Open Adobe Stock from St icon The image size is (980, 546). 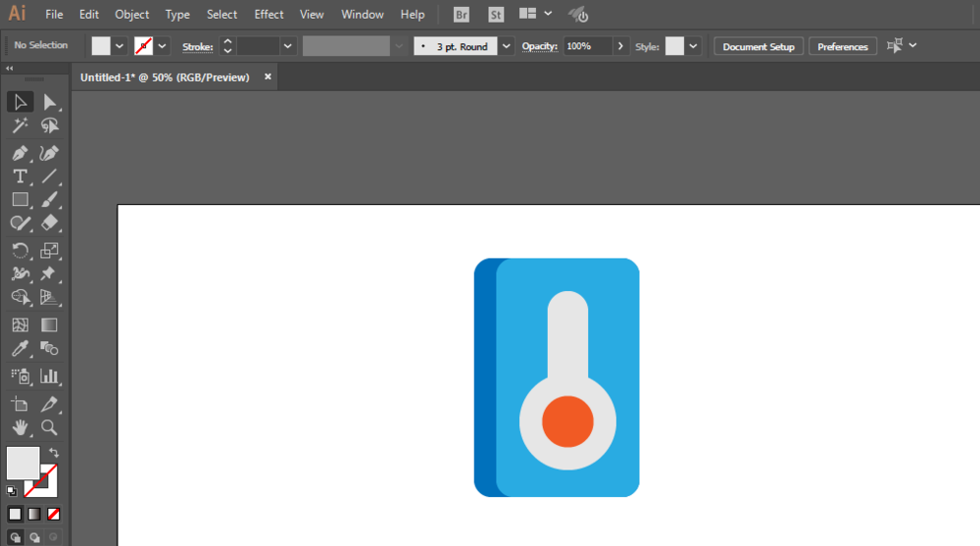pos(496,15)
